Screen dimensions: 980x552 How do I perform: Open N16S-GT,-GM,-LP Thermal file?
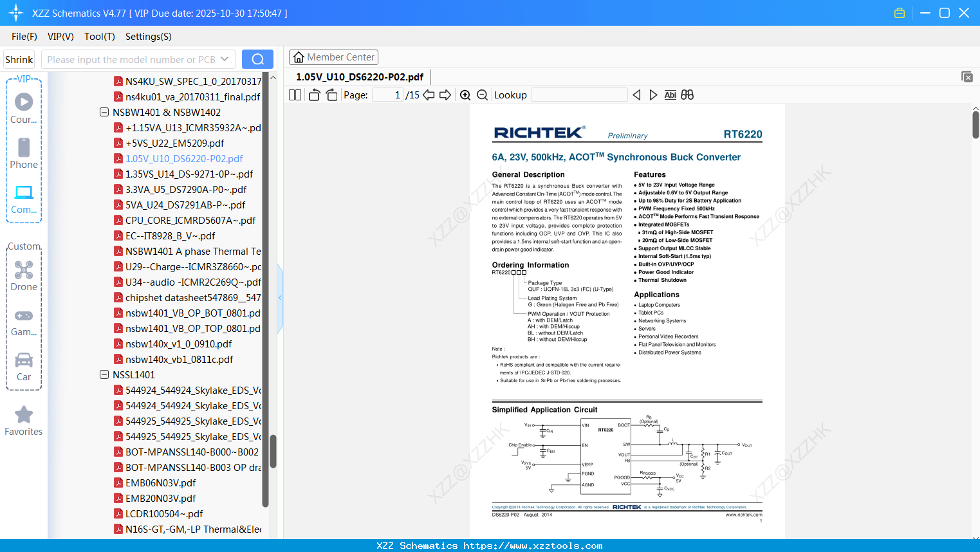click(x=193, y=529)
